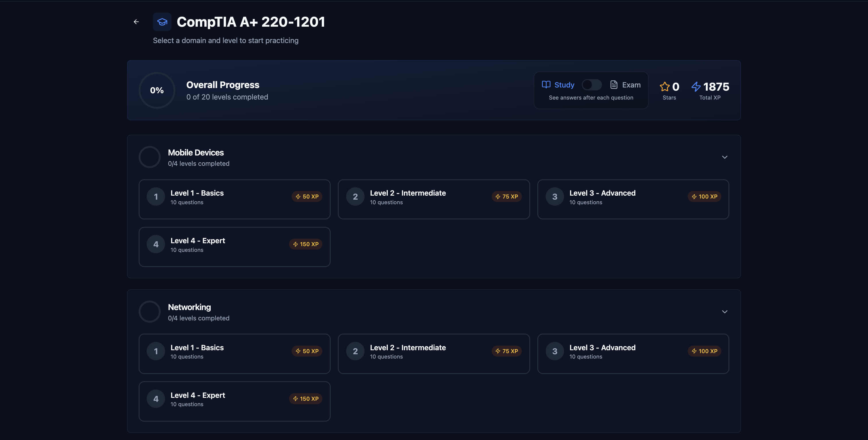Click the Exam document icon
This screenshot has width=868, height=440.
(x=614, y=85)
